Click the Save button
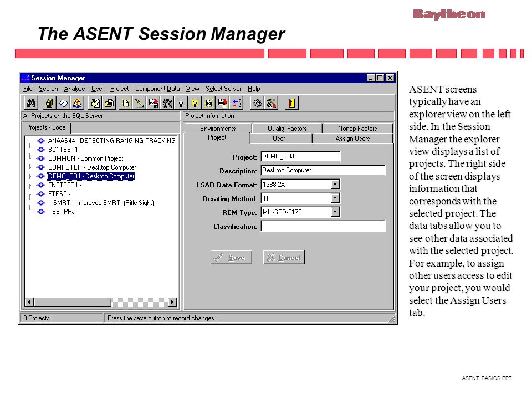 (x=231, y=258)
